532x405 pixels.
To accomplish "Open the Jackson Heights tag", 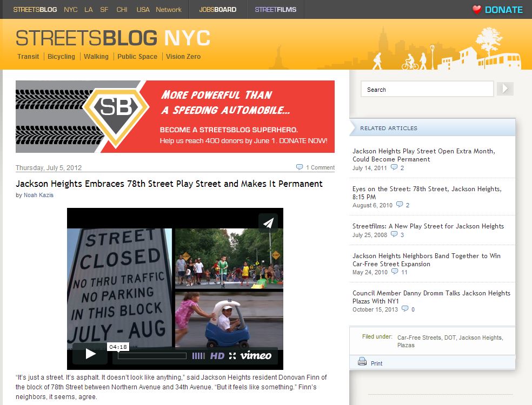I will click(480, 337).
